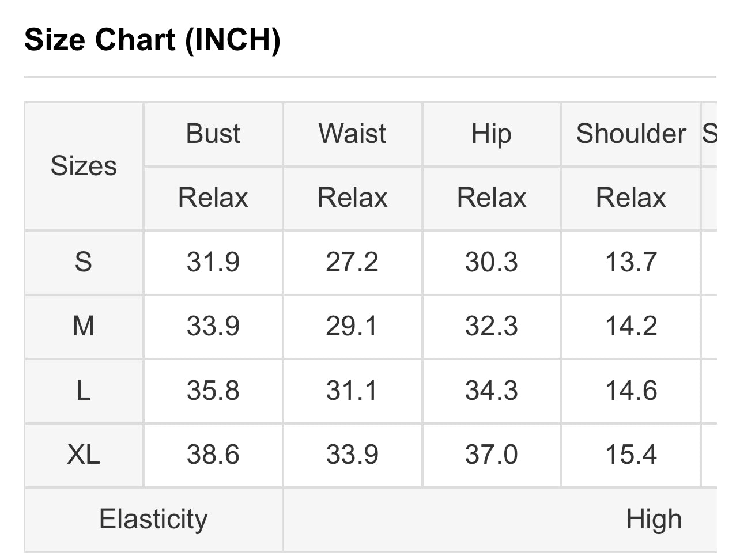Select the M size row label
Screen dimensions: 740x560
[84, 327]
